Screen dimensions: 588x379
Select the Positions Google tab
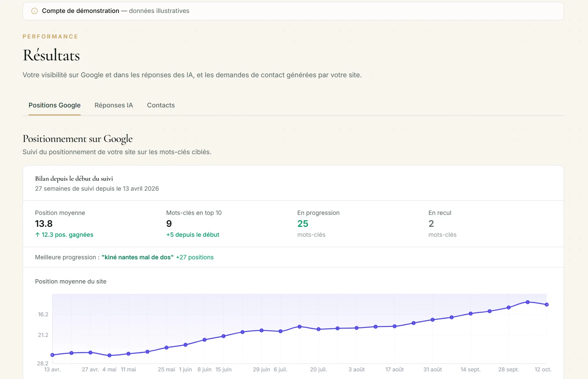(54, 105)
